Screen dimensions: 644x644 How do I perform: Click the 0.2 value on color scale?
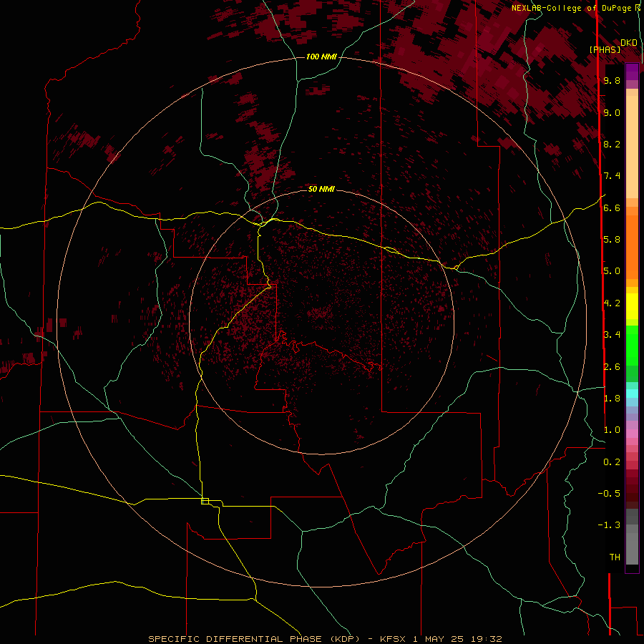(x=612, y=462)
